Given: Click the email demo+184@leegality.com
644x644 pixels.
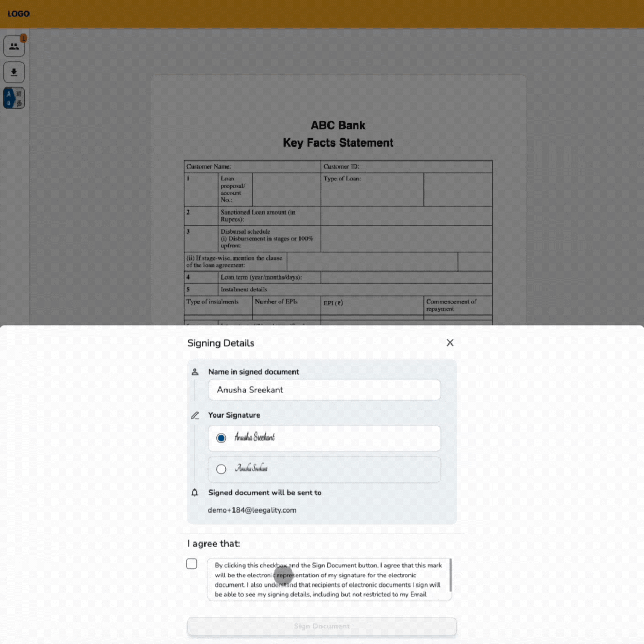Looking at the screenshot, I should point(252,510).
